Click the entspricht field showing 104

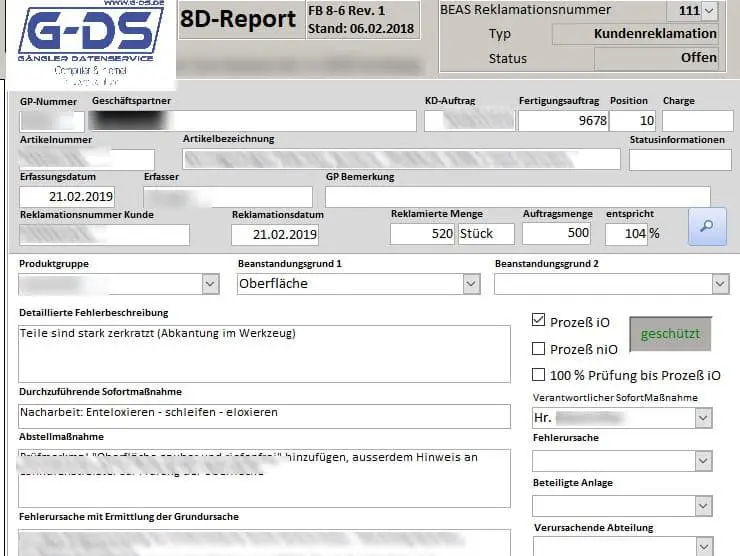(626, 234)
